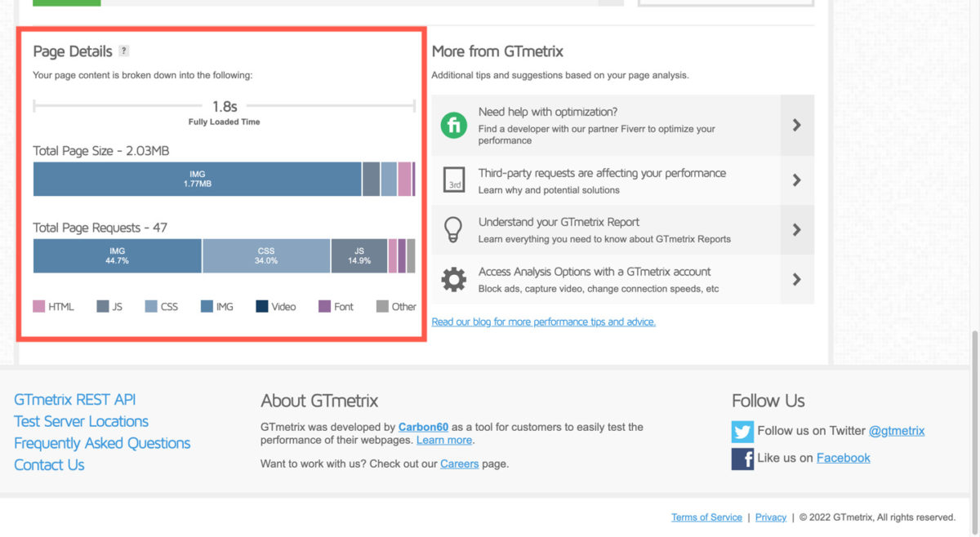The image size is (980, 537).
Task: Open the GTmetrix REST API link
Action: pos(75,400)
